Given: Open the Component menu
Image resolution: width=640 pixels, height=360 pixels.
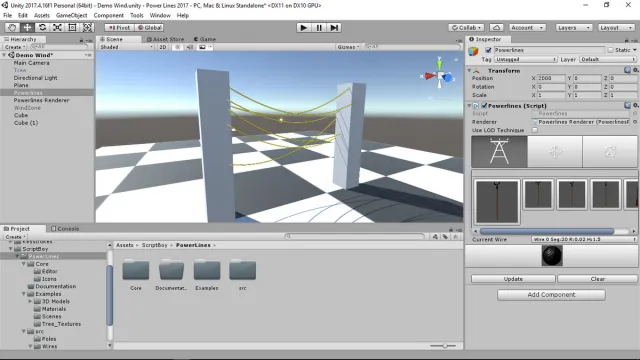Looking at the screenshot, I should [109, 15].
